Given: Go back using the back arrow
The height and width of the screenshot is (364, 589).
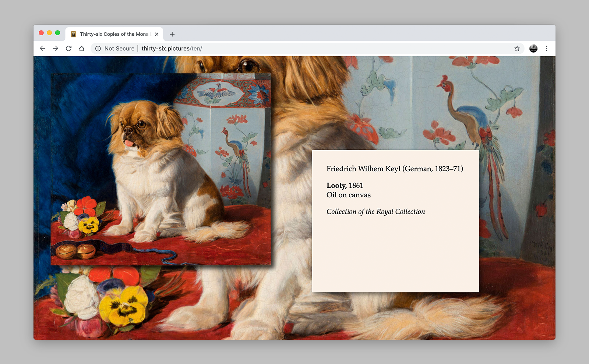Looking at the screenshot, I should click(x=42, y=49).
